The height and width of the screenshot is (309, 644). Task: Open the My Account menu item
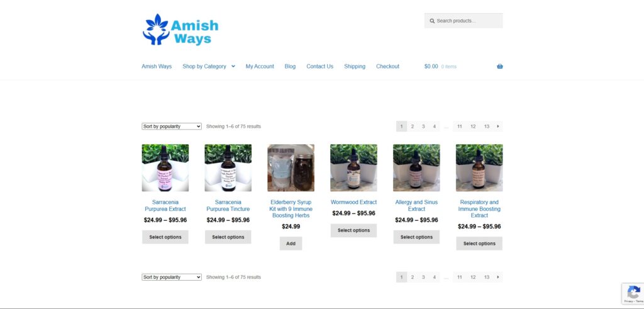[x=260, y=66]
